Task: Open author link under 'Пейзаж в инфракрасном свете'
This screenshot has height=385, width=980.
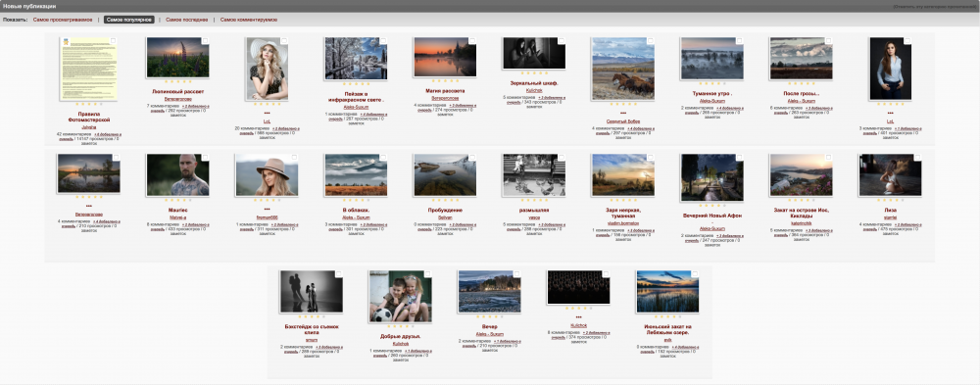Action: coord(357,107)
